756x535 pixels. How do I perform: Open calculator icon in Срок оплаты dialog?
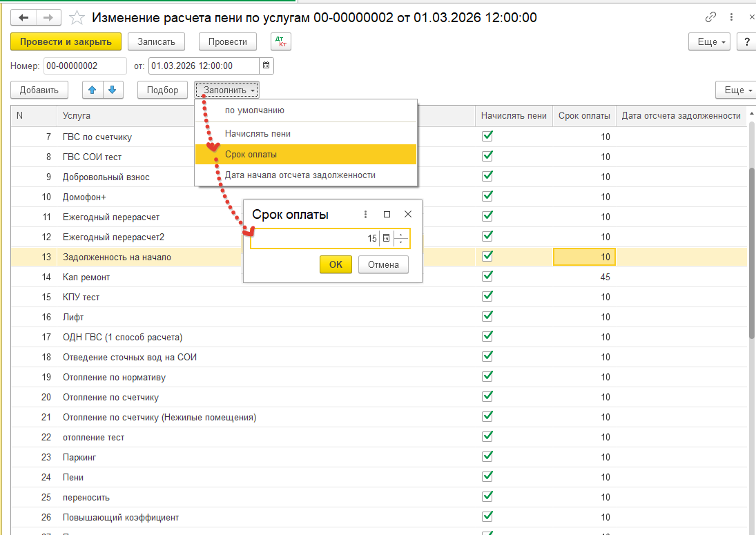(x=386, y=238)
